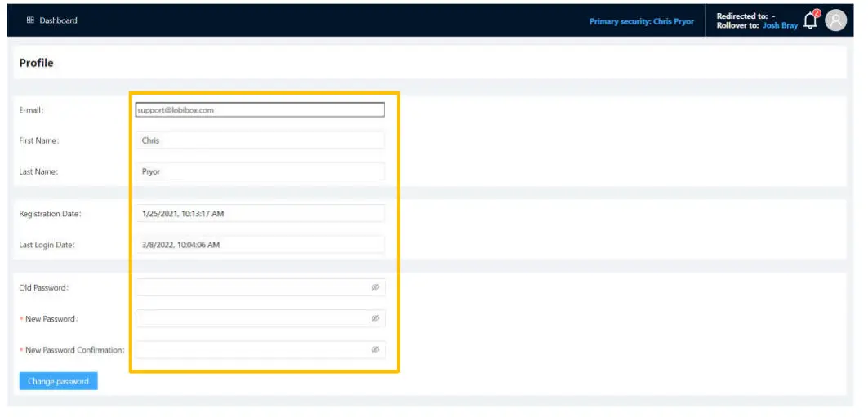Focus the E-mail input field

[x=260, y=110]
